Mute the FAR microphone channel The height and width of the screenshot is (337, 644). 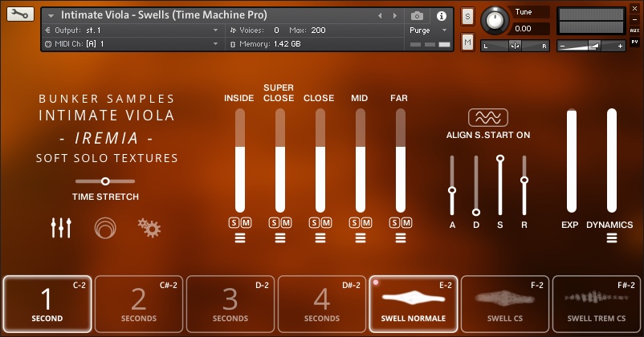point(406,222)
